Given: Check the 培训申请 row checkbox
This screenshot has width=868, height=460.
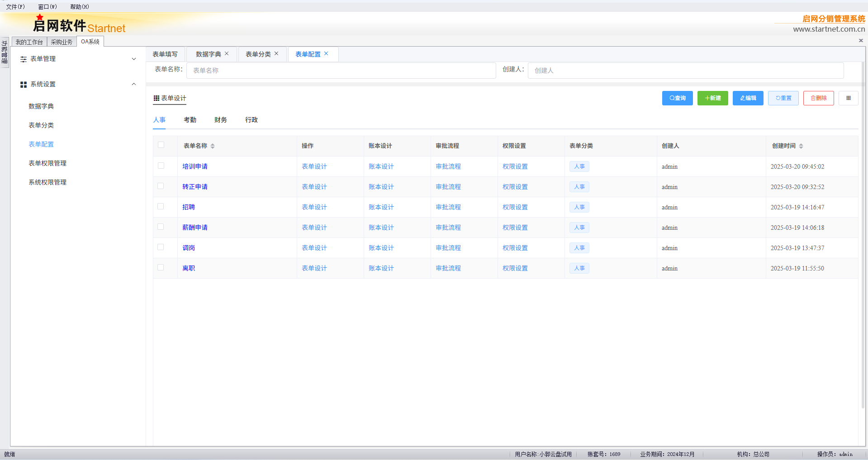Looking at the screenshot, I should coord(161,166).
